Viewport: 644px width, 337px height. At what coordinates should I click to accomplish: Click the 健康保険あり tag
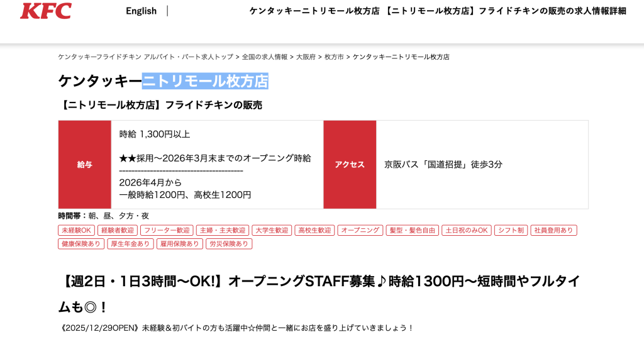(81, 243)
